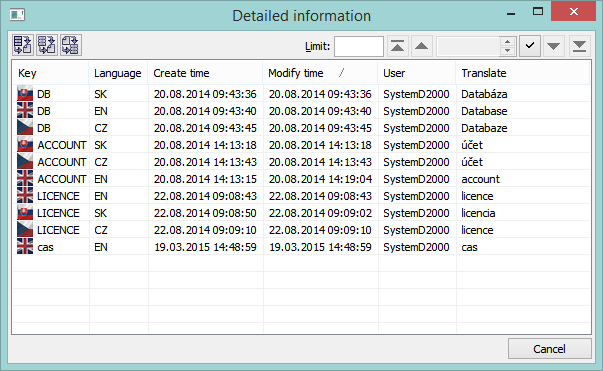This screenshot has width=603, height=371.
Task: Select UK flag in cas row
Action: coord(25,247)
